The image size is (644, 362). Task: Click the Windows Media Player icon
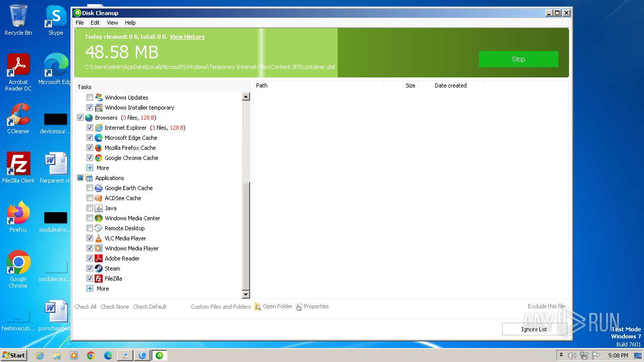[99, 248]
